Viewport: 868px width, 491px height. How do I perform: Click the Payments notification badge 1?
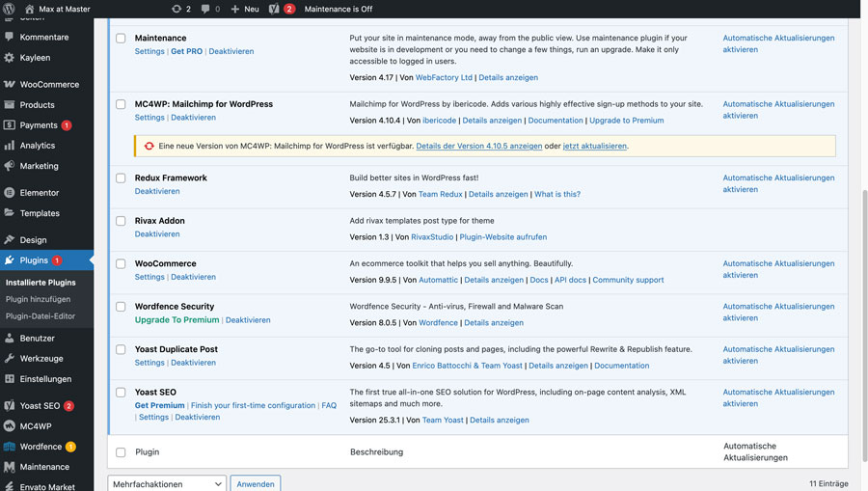[x=67, y=125]
